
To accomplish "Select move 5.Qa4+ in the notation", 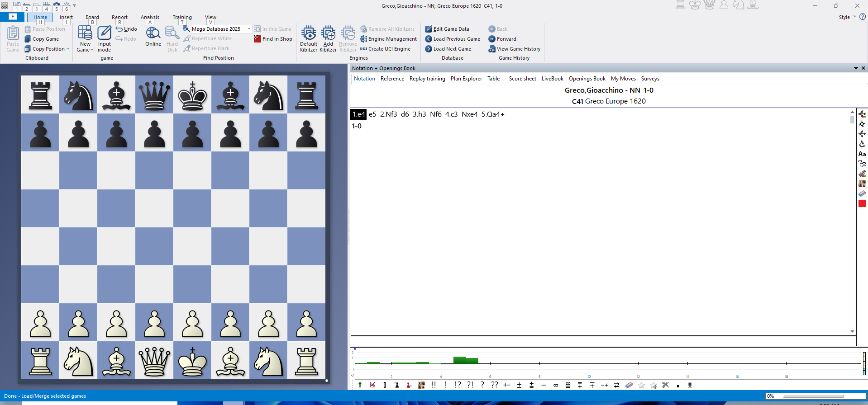I will pos(492,114).
